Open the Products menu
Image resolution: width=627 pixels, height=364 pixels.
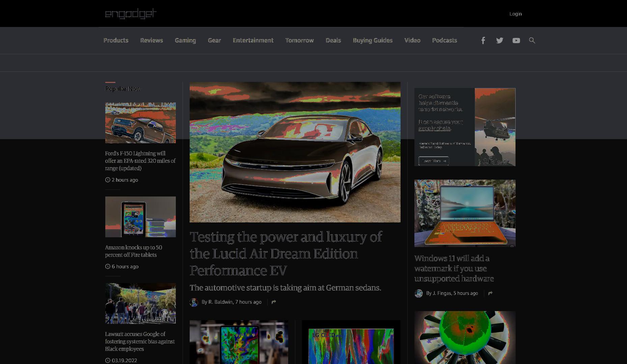(x=116, y=40)
